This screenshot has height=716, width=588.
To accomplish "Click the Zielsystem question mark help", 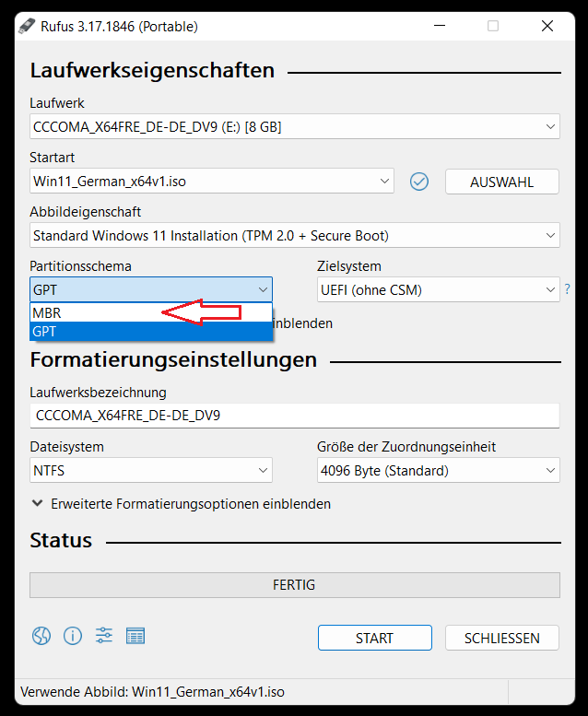I will point(567,289).
